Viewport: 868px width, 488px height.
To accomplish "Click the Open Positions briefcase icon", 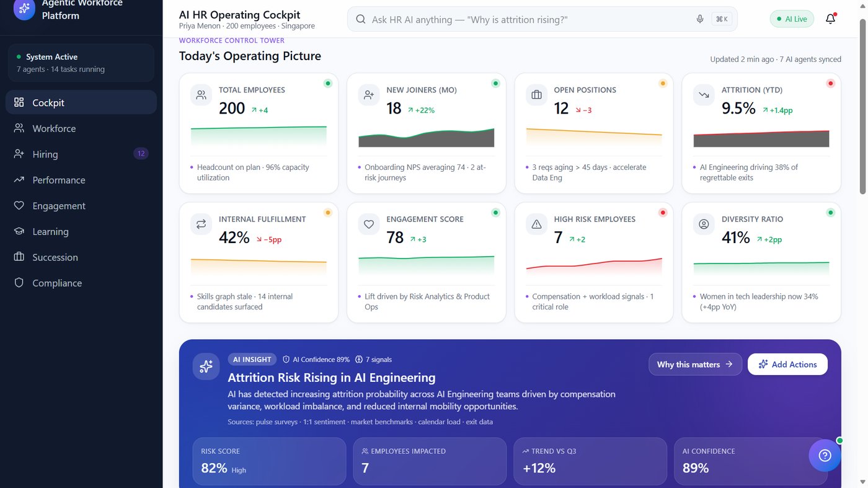I will point(536,95).
